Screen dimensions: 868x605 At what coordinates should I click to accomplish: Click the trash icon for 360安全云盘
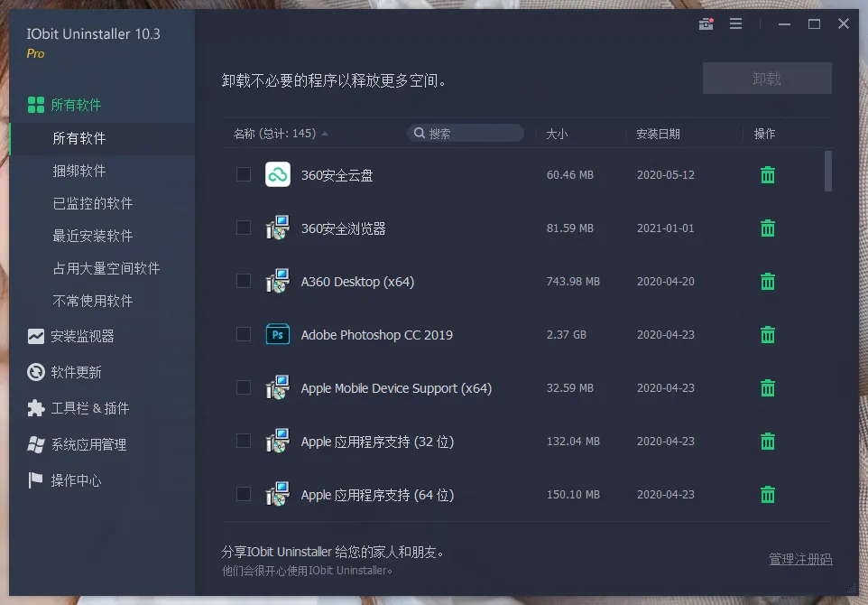pyautogui.click(x=767, y=174)
